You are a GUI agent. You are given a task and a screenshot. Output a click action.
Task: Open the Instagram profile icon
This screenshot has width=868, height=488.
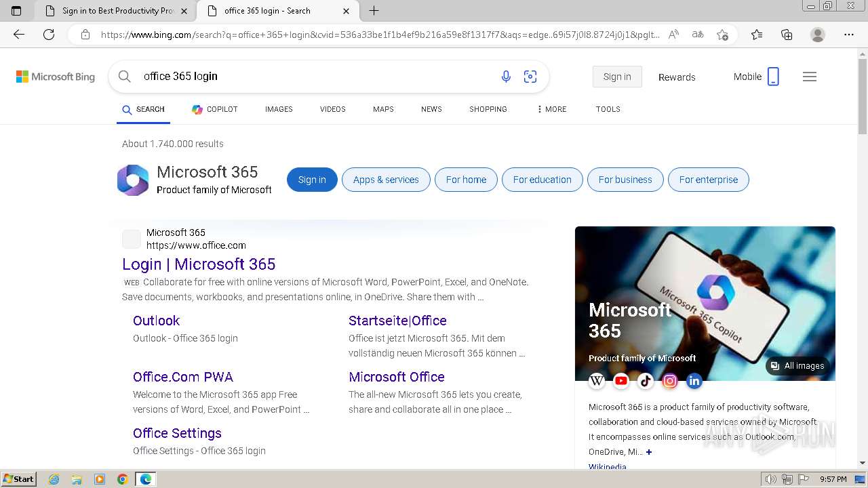click(x=670, y=381)
